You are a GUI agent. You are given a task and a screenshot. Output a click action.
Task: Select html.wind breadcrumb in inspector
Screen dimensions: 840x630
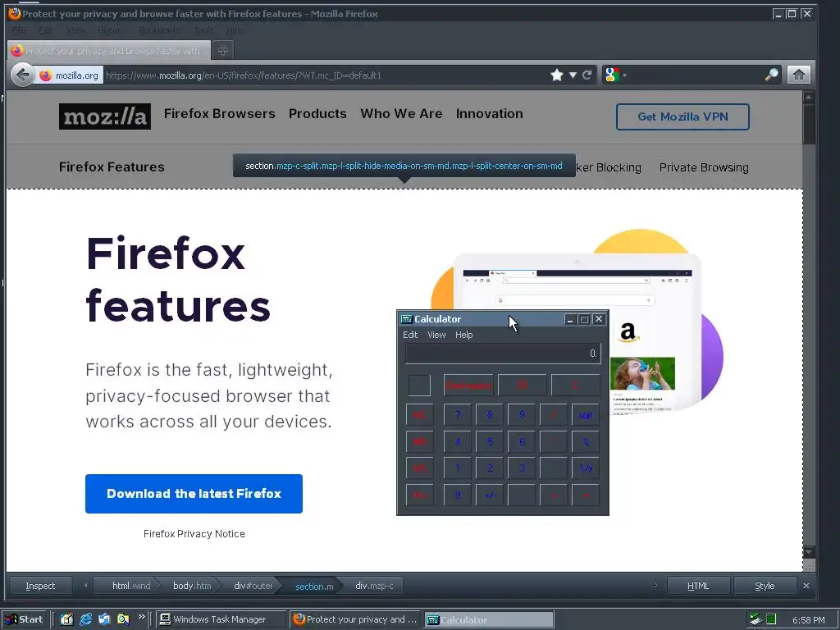(x=127, y=586)
